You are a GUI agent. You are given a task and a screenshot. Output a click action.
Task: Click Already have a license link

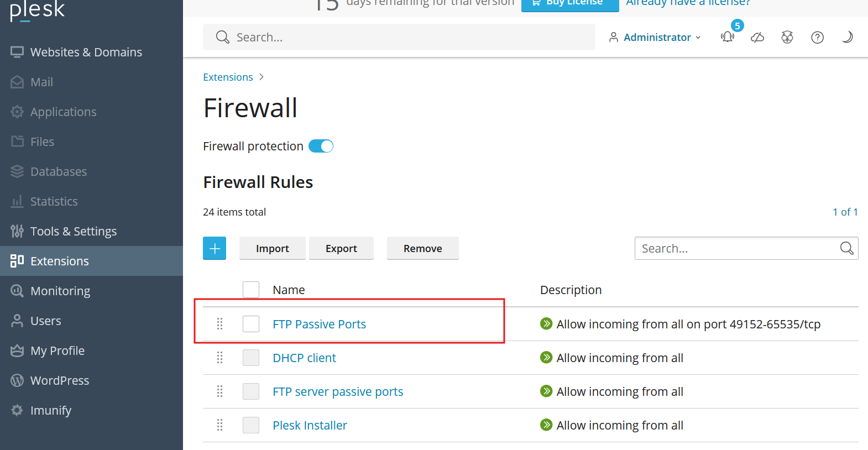(688, 3)
